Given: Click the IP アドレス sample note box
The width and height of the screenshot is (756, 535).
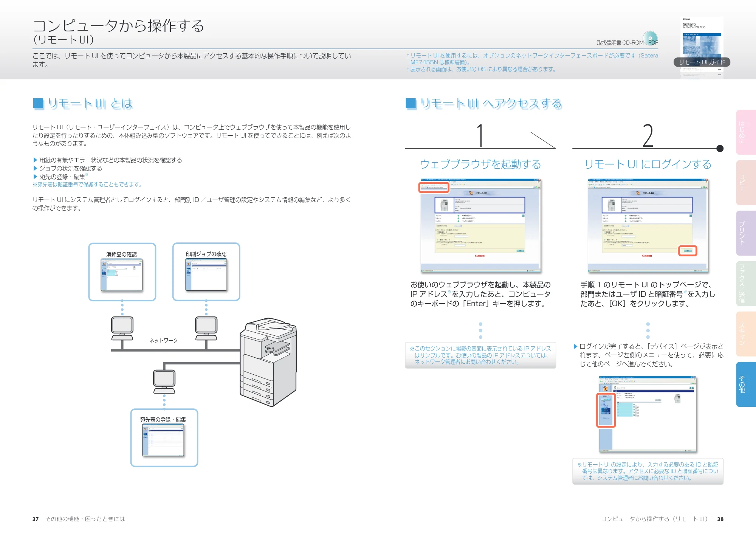Looking at the screenshot, I should click(480, 355).
